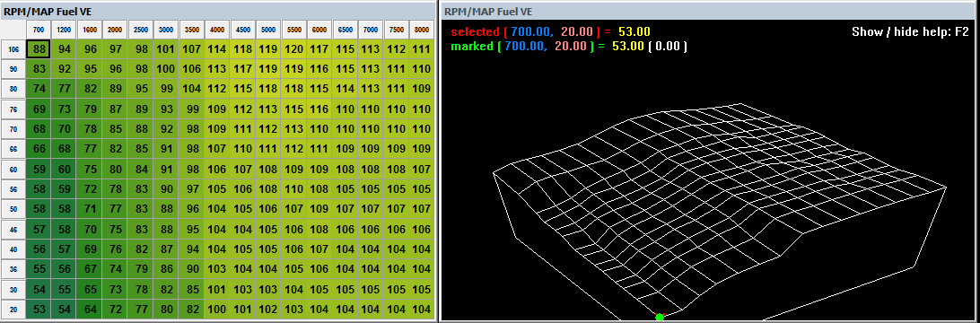Select the 700 RPM column header
The width and height of the screenshot is (980, 323).
39,30
